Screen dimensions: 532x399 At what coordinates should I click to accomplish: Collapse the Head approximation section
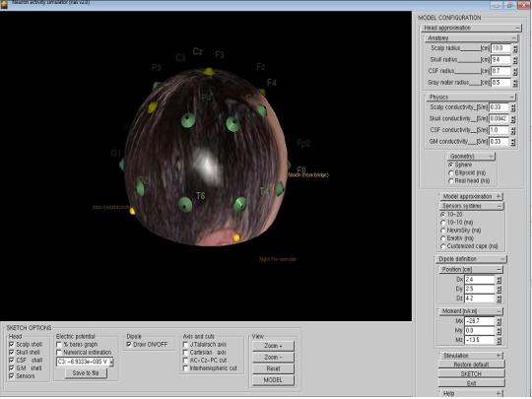pyautogui.click(x=517, y=28)
